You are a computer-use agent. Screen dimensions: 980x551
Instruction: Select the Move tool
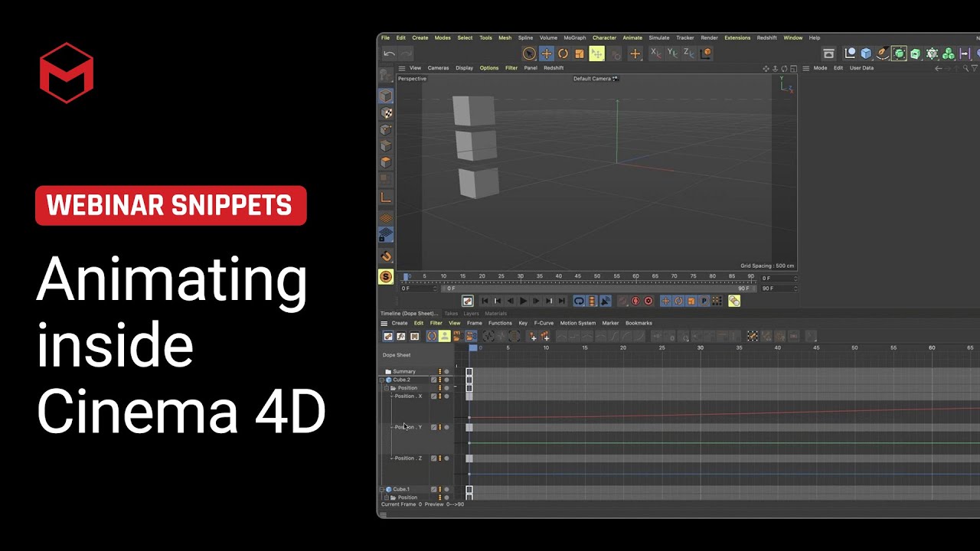click(x=546, y=54)
